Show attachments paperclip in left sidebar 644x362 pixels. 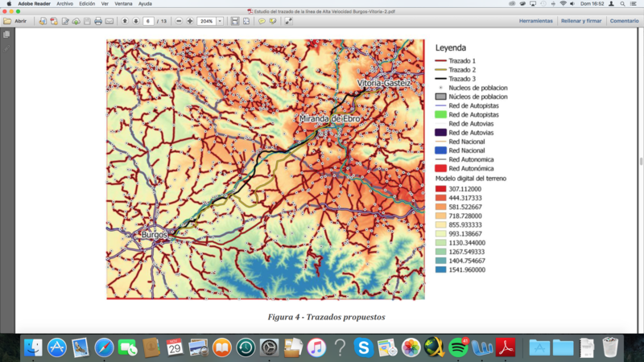[6, 49]
